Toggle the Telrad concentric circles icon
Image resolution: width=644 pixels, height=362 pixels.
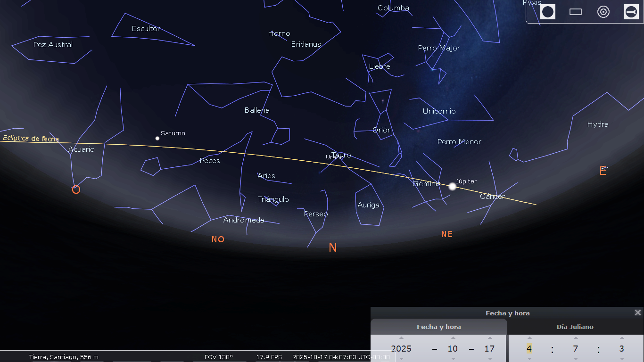click(603, 12)
